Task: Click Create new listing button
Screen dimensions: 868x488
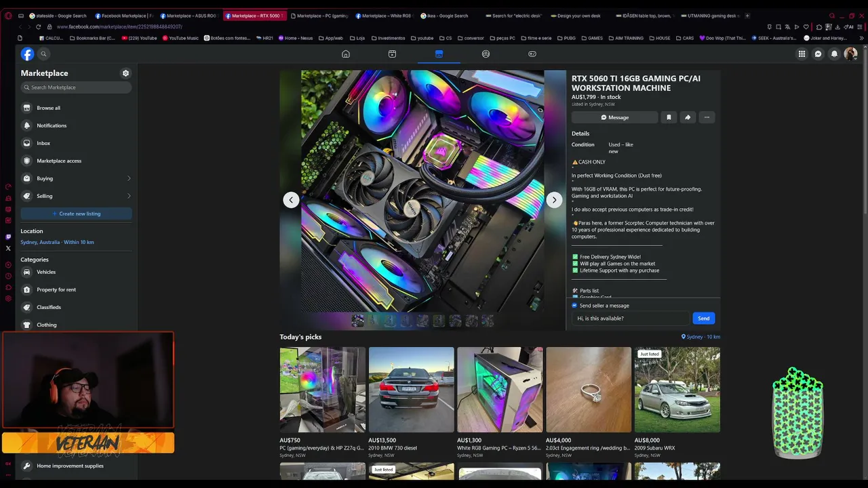Action: (x=76, y=213)
